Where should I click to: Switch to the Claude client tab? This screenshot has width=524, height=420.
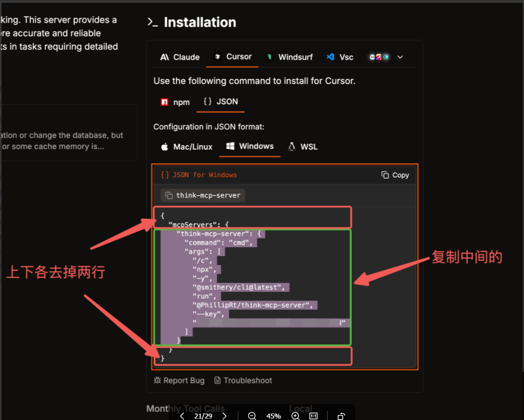(x=180, y=57)
